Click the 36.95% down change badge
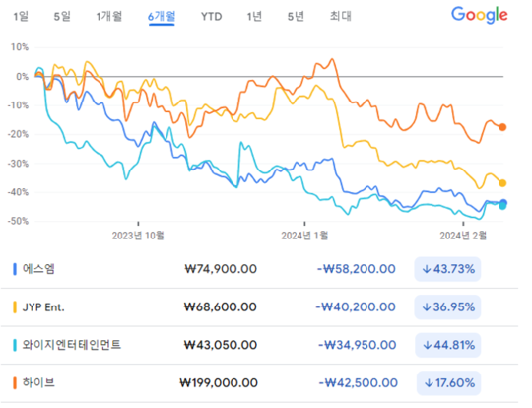This screenshot has width=532, height=408. (x=447, y=307)
